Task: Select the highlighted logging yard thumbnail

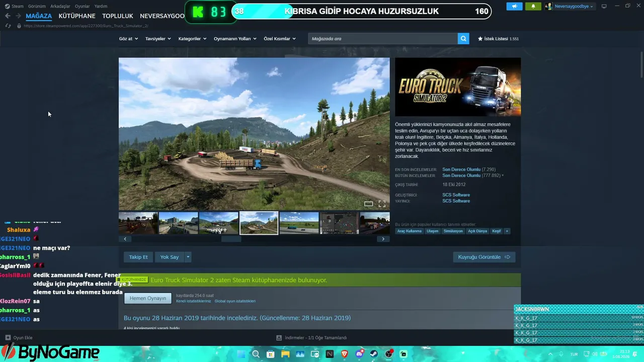Action: click(259, 223)
